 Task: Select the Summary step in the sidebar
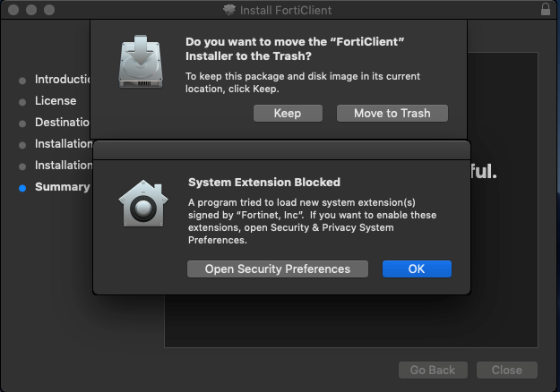tap(62, 187)
